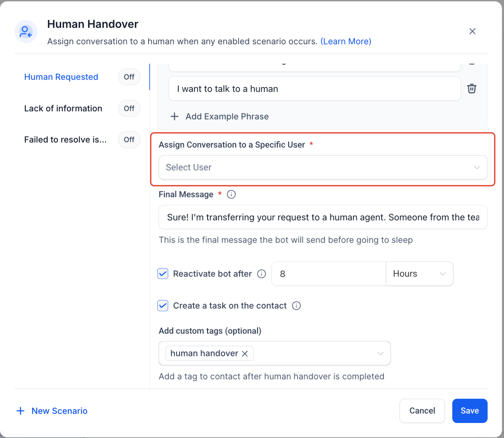The width and height of the screenshot is (504, 438).
Task: Open info tooltip for Reactivate bot after
Action: [x=262, y=274]
